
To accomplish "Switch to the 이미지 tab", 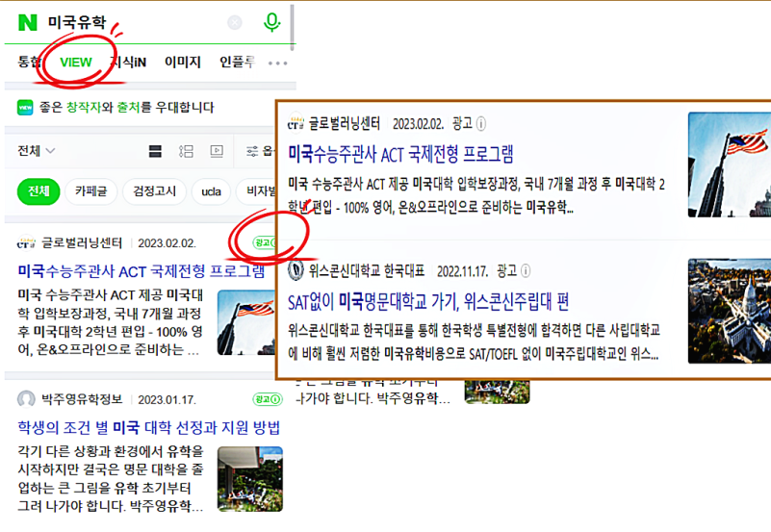I will pos(183,62).
